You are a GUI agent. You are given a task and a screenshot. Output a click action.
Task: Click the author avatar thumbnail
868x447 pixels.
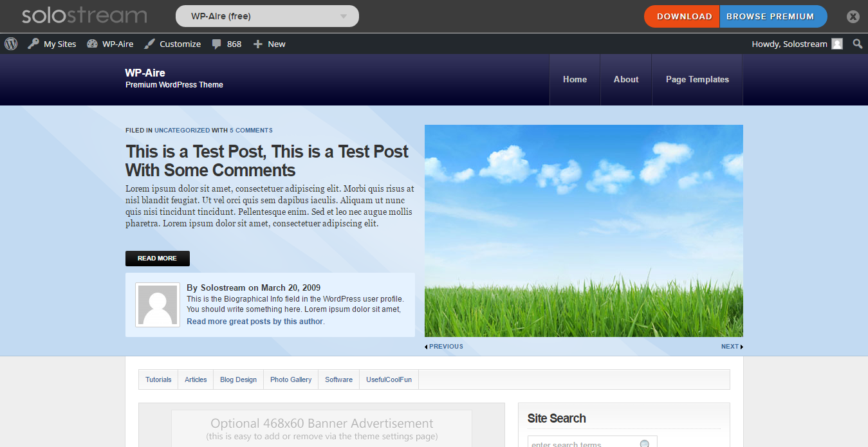[158, 305]
